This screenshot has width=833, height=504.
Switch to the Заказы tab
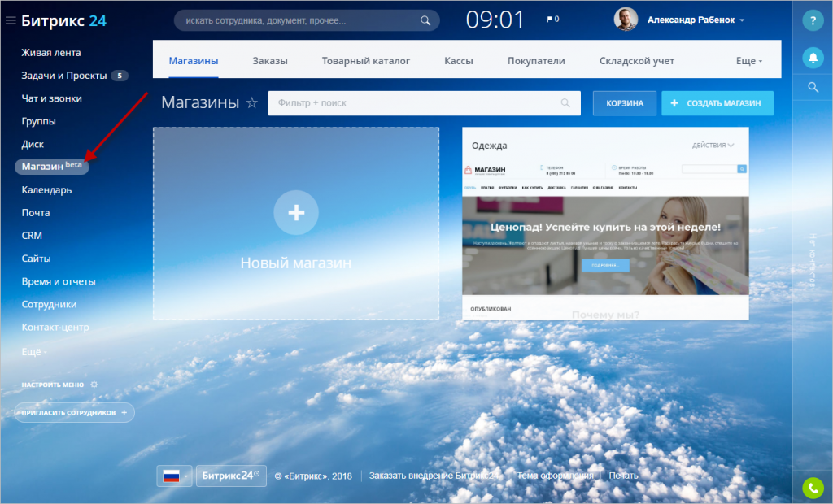pos(270,61)
